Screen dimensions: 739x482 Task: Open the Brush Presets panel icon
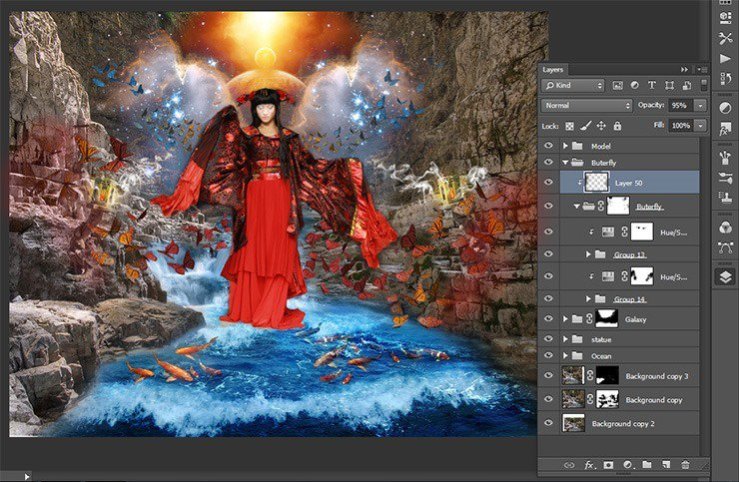coord(725,158)
